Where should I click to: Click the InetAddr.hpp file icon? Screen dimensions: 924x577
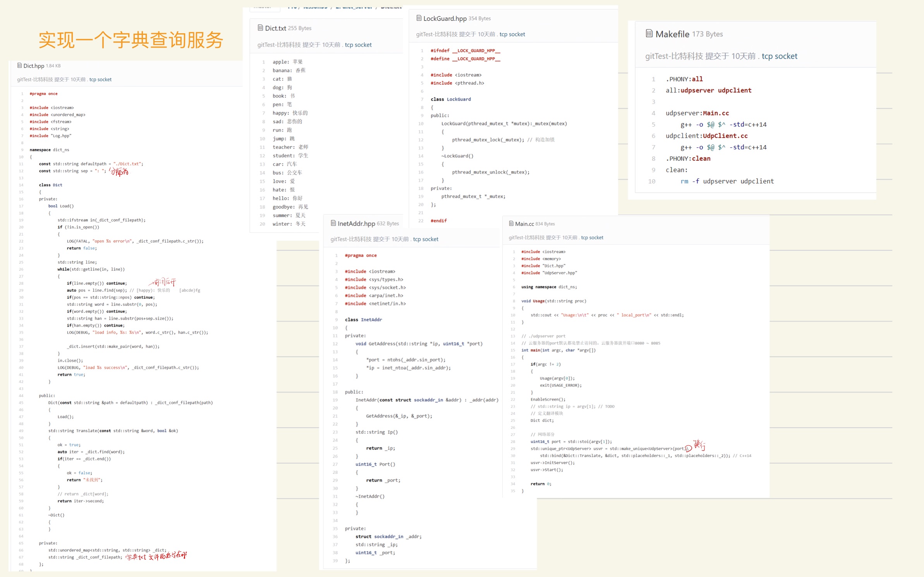click(333, 223)
